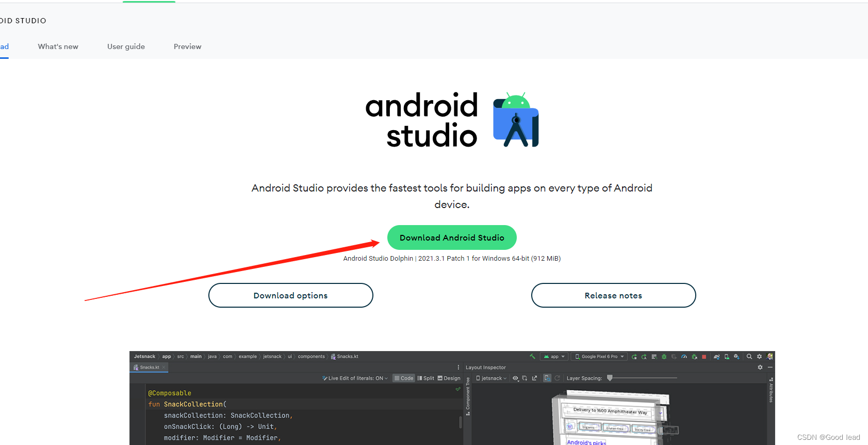
Task: Click the Export snapshot icon in Layout Inspector
Action: 534,378
